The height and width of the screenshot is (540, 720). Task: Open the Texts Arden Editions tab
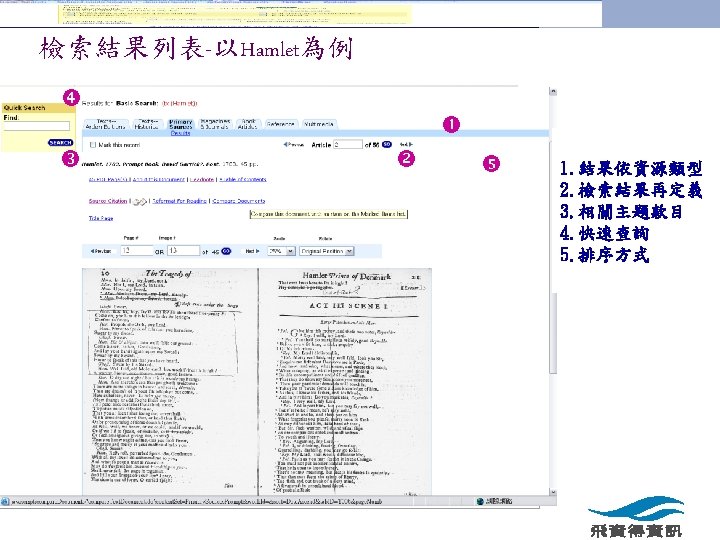click(x=106, y=124)
